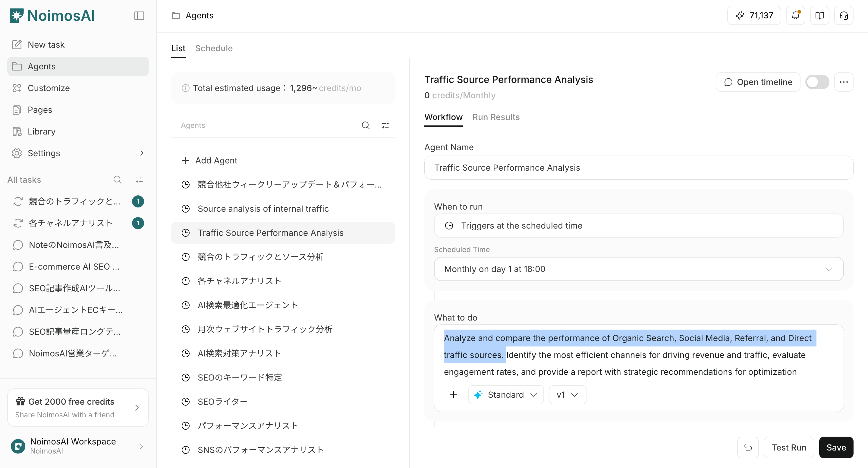Open task NoimosAI営業ターゲ
868x468 pixels.
tap(78, 353)
